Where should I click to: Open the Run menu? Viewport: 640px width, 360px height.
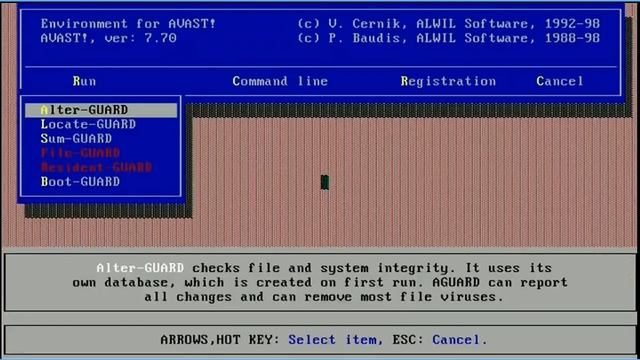tap(84, 81)
